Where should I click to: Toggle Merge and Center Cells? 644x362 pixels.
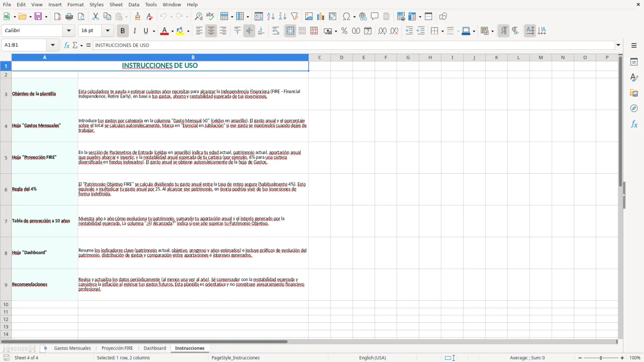(x=290, y=31)
